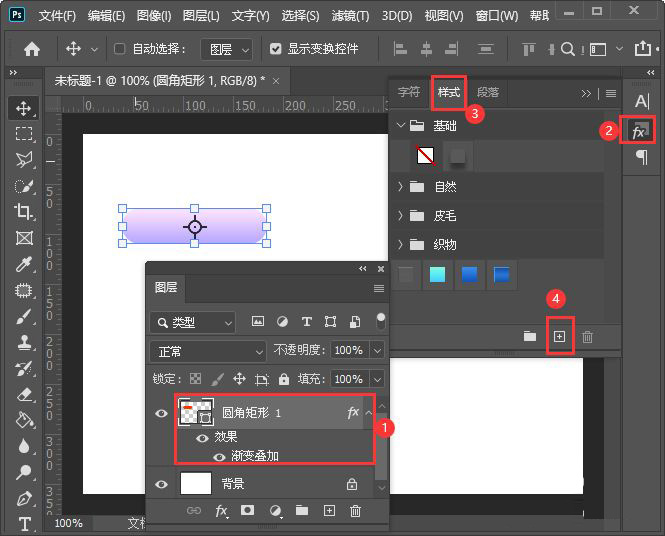Image resolution: width=665 pixels, height=536 pixels.
Task: Expand the 皮毛 styles group
Action: click(400, 216)
